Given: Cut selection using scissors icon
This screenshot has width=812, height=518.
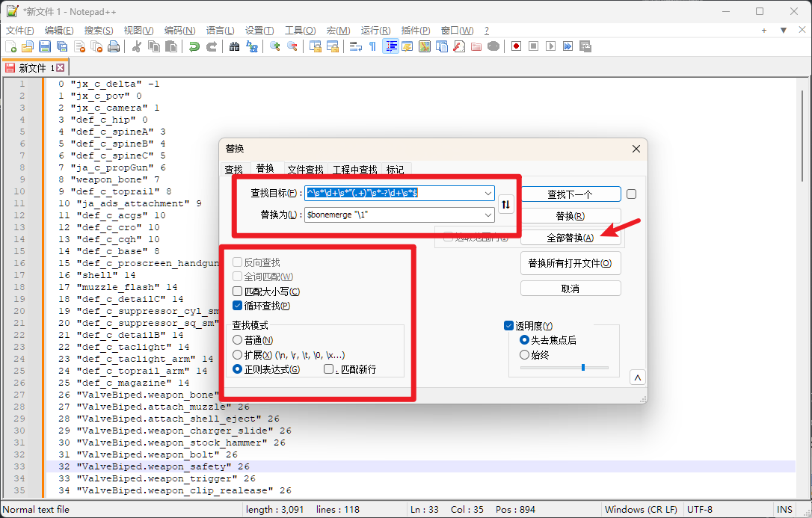Looking at the screenshot, I should pyautogui.click(x=137, y=46).
